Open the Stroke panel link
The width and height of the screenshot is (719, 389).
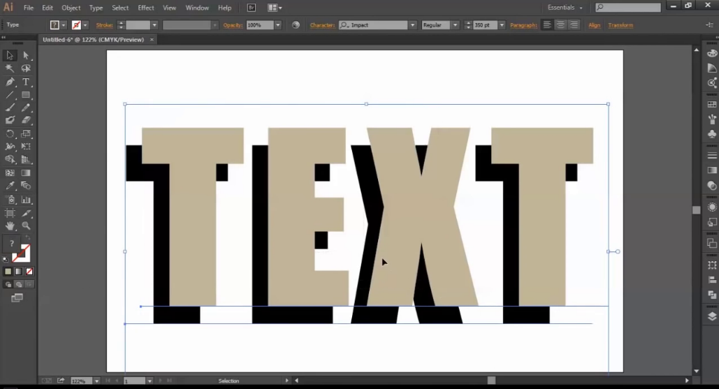pyautogui.click(x=105, y=25)
